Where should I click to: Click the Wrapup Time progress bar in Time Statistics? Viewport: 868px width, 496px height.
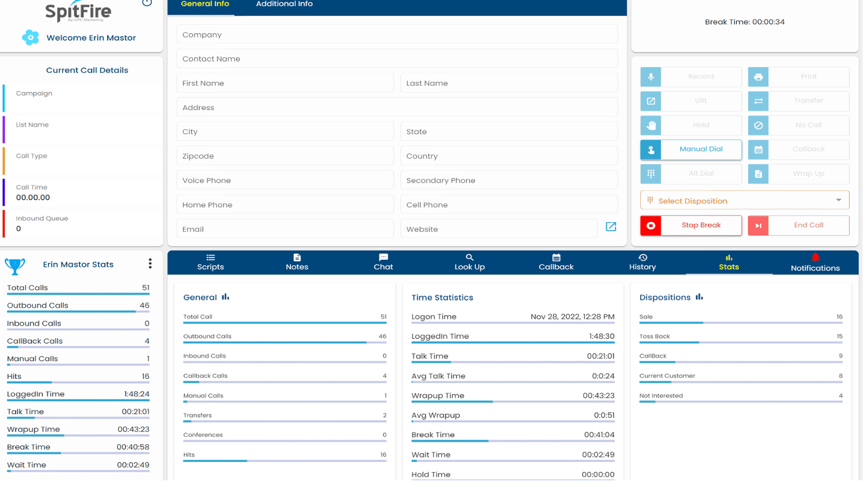[x=513, y=402]
